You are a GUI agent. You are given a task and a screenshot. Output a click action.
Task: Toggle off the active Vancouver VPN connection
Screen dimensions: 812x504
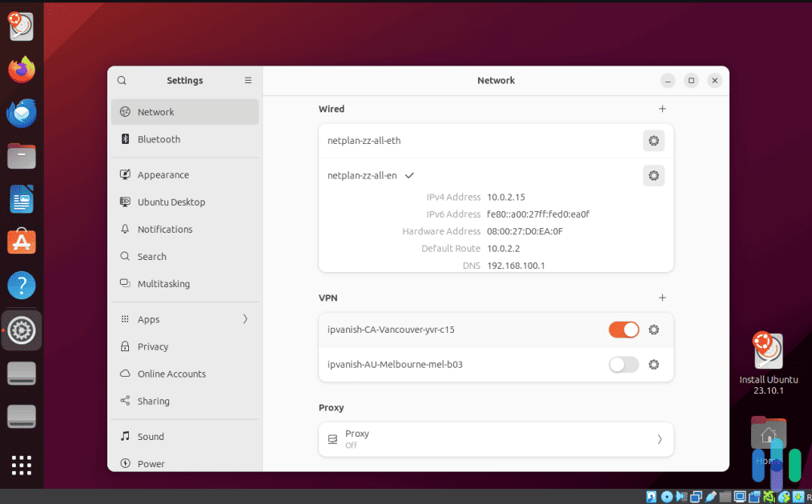tap(623, 329)
